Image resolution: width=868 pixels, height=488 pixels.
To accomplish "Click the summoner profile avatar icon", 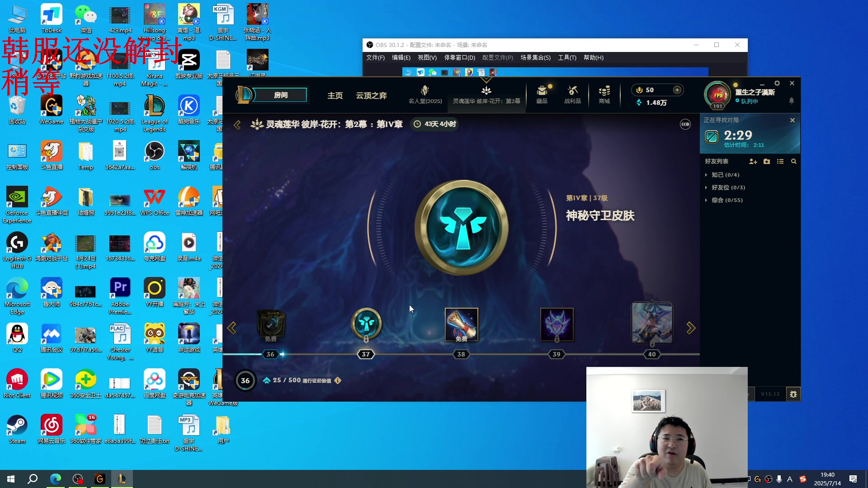I will coord(717,95).
